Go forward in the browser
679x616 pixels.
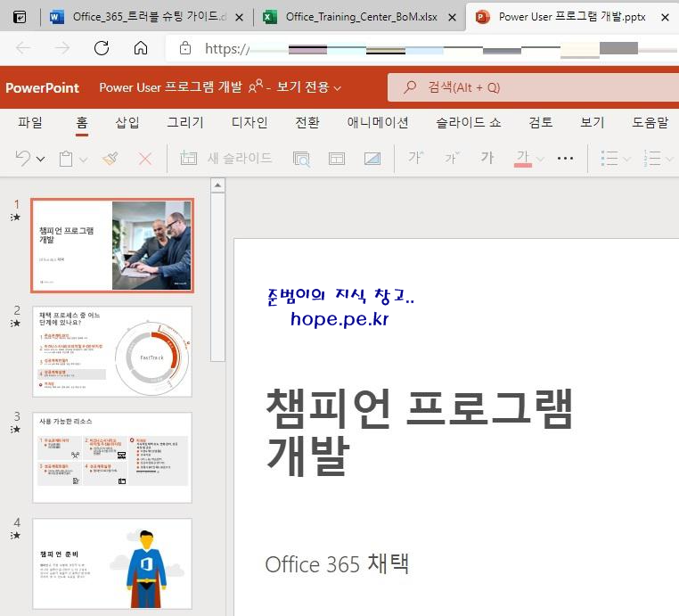pyautogui.click(x=62, y=48)
